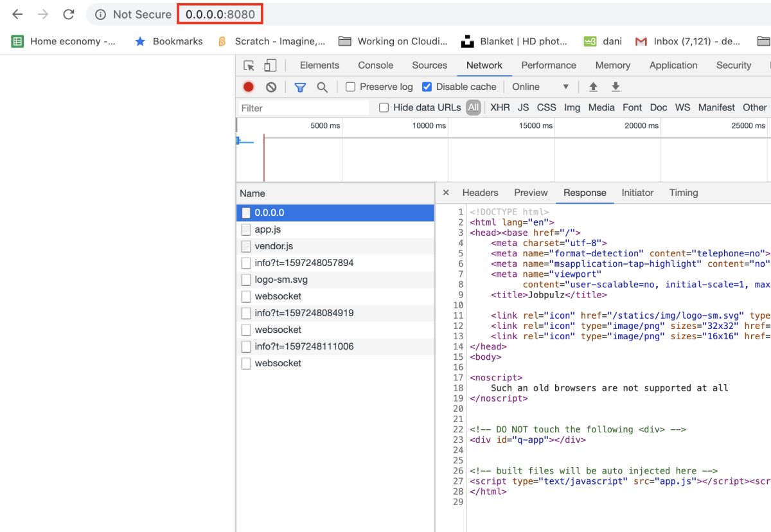Viewport: 771px width, 532px height.
Task: Filter requests by JS
Action: point(524,107)
